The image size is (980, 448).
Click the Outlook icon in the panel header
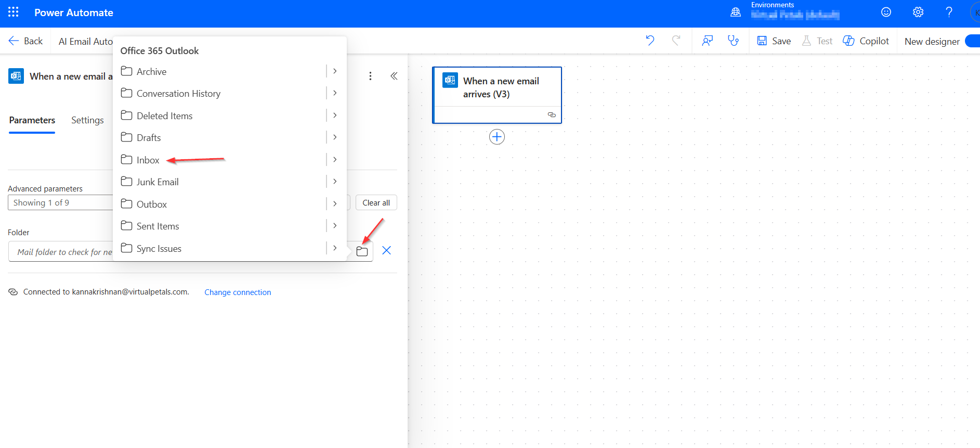point(16,76)
